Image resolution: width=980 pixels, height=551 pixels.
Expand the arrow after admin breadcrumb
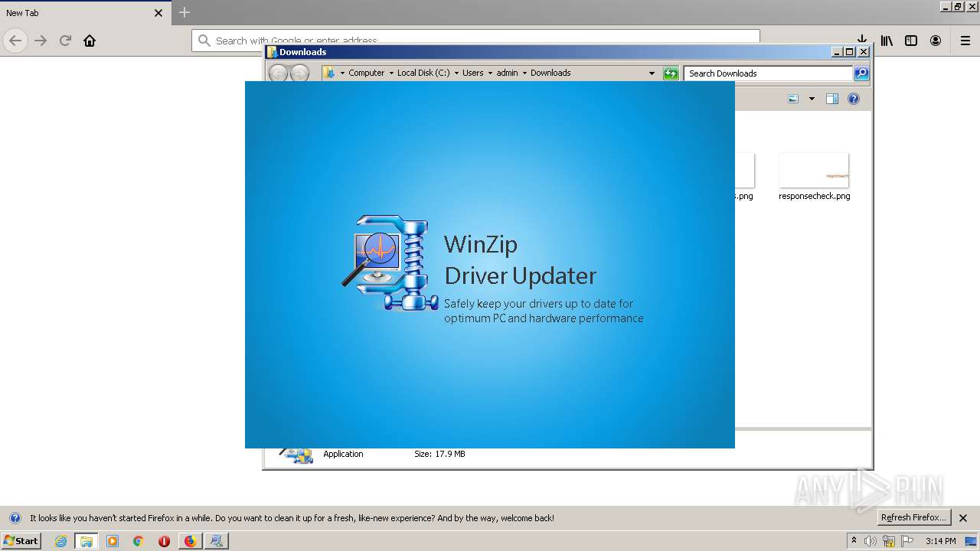524,73
